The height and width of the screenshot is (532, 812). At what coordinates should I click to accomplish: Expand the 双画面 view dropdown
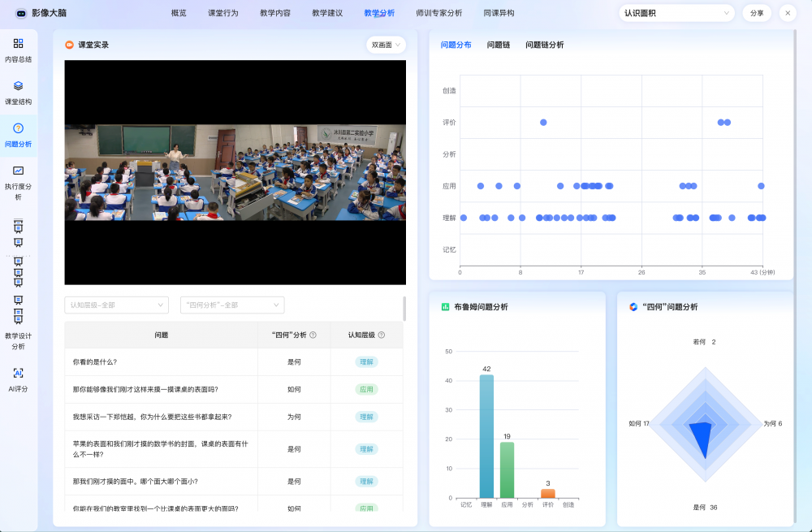386,45
